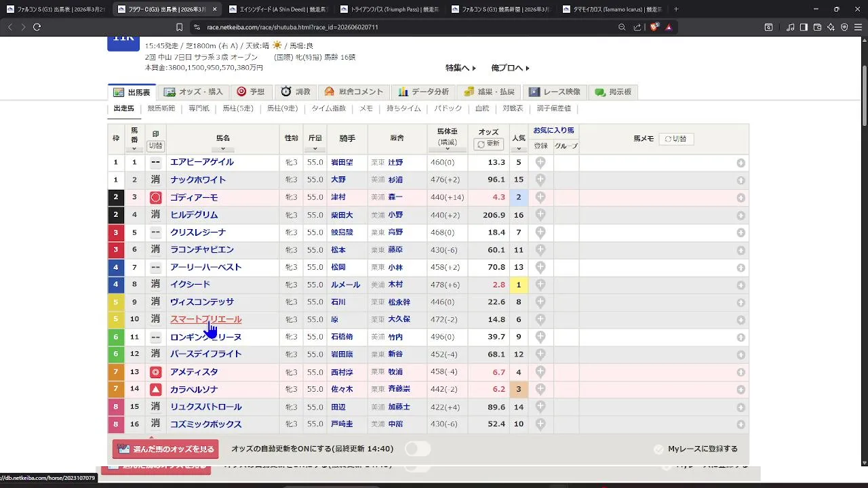
Task: Click the 選んだ馬のオッズを見る button
Action: tap(165, 449)
